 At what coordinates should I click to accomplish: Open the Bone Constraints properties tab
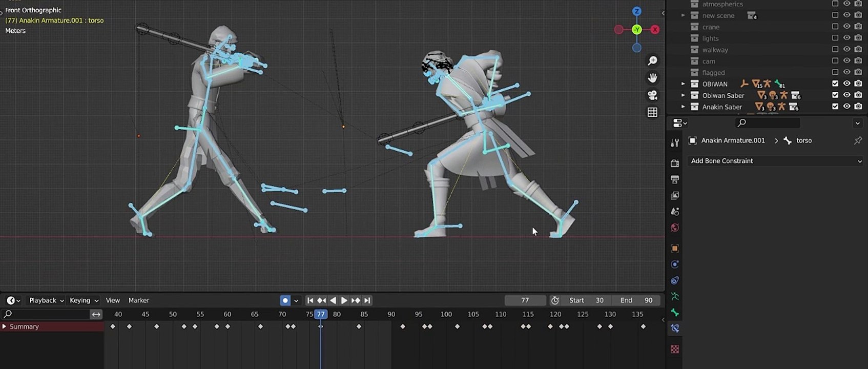(x=675, y=329)
